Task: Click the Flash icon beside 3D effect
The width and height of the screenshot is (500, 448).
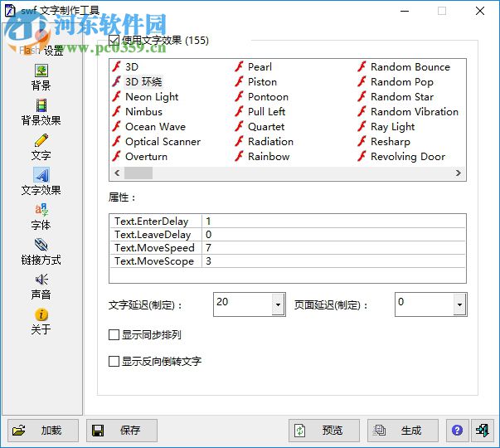Action: 116,66
